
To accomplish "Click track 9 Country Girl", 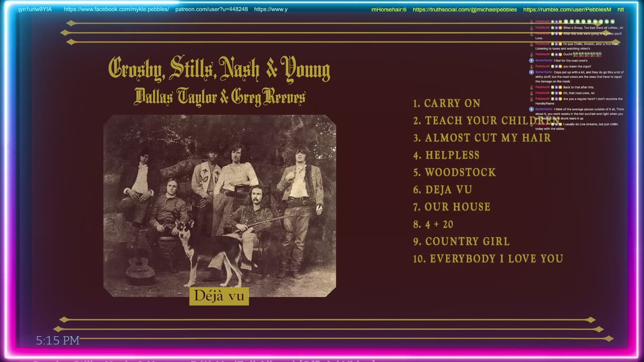I will pos(461,241).
